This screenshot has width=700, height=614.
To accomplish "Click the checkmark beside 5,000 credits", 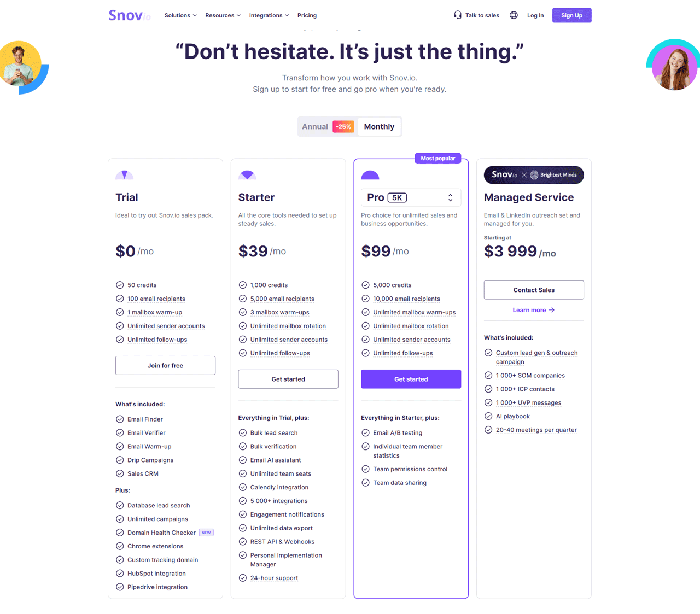I will [x=365, y=285].
